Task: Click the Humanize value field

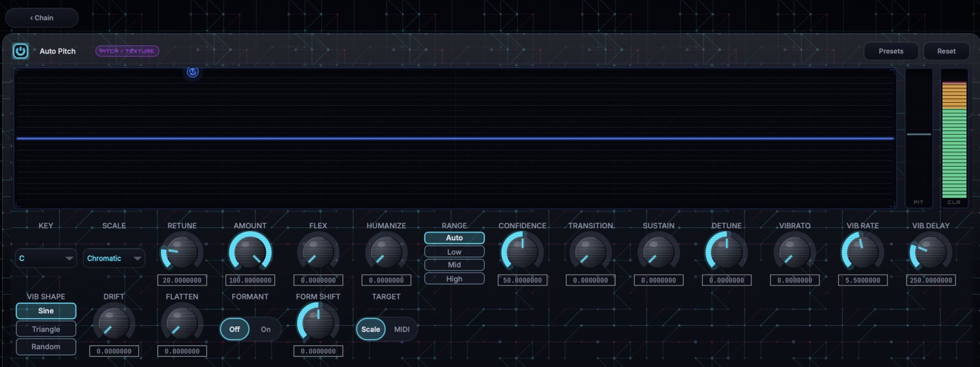Action: coord(386,280)
